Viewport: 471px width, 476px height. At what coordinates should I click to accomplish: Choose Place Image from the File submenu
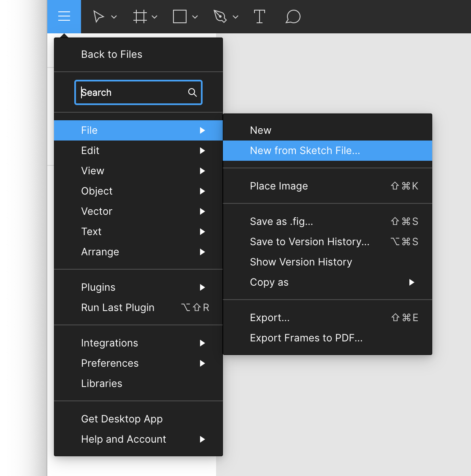pyautogui.click(x=279, y=186)
